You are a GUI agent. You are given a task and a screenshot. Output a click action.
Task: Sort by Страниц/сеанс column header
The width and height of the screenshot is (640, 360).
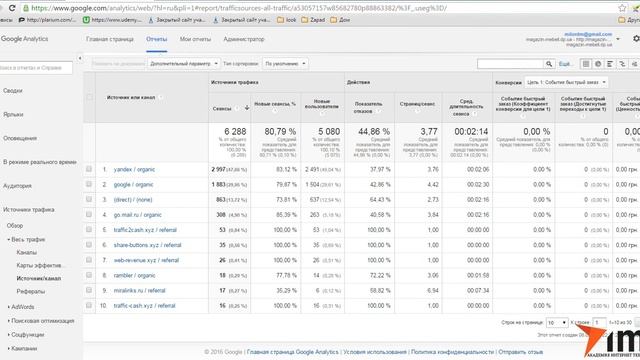pos(417,104)
